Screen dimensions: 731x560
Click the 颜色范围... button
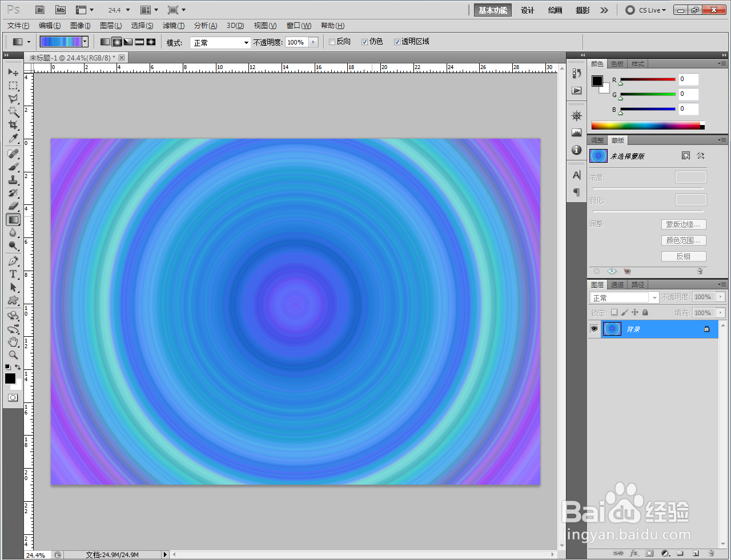tap(684, 240)
